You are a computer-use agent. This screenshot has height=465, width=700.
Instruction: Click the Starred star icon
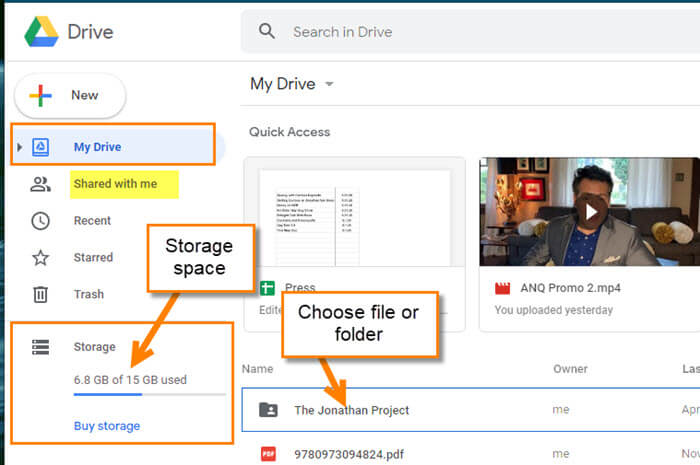tap(40, 257)
